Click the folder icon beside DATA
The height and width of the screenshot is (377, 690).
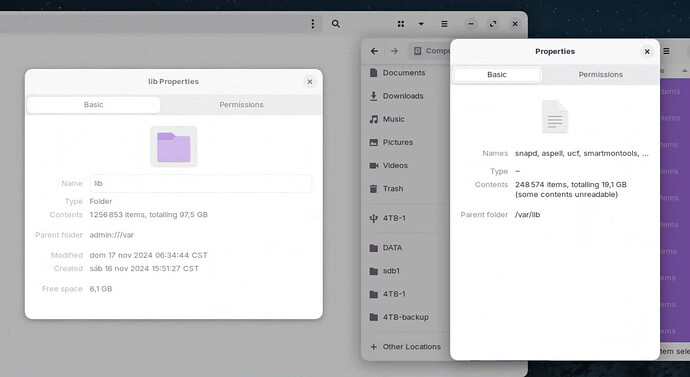point(374,248)
